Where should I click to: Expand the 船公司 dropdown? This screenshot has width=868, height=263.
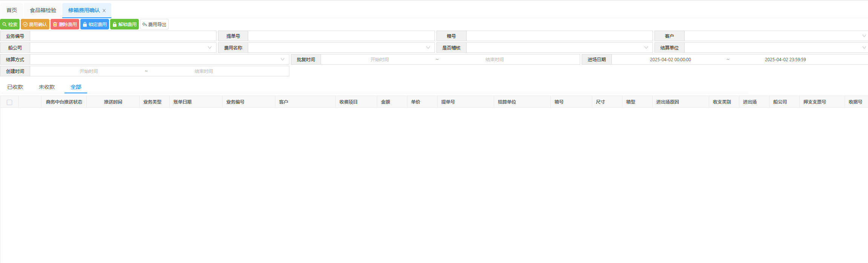pos(123,48)
